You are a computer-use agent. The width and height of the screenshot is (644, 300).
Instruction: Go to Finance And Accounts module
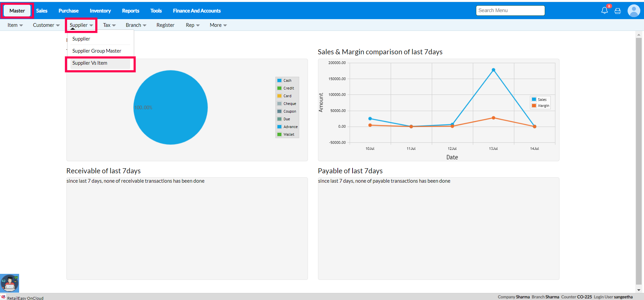(x=197, y=11)
